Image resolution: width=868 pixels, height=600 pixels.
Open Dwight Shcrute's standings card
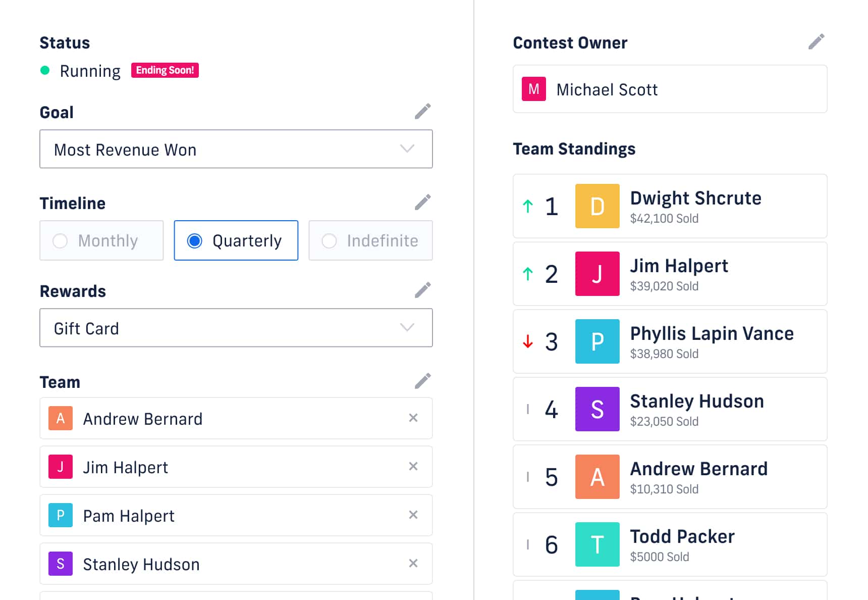point(670,207)
